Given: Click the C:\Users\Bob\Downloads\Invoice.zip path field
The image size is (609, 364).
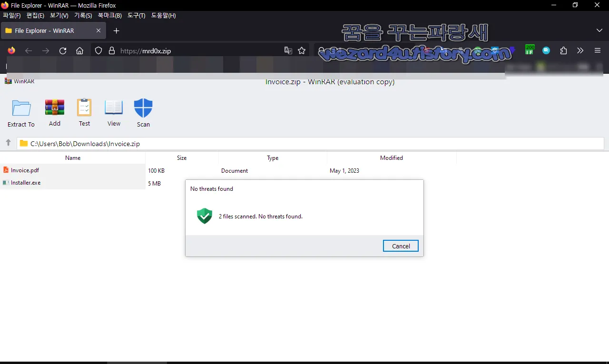Looking at the screenshot, I should click(x=310, y=143).
